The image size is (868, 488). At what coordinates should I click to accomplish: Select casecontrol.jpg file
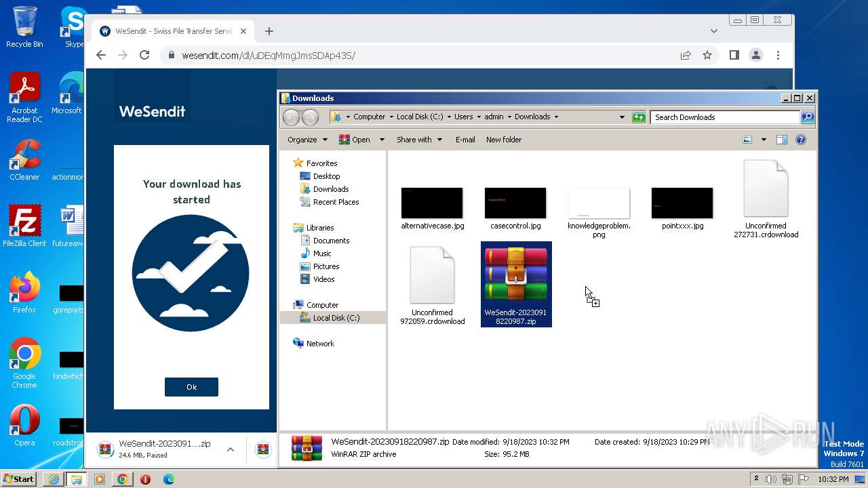coord(515,209)
